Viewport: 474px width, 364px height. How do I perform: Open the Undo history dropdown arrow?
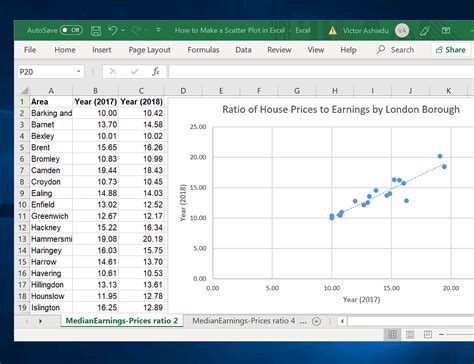click(x=123, y=30)
